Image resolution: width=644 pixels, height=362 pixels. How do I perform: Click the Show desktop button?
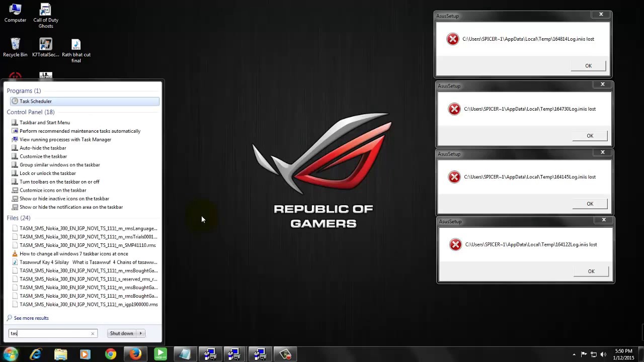coord(641,354)
